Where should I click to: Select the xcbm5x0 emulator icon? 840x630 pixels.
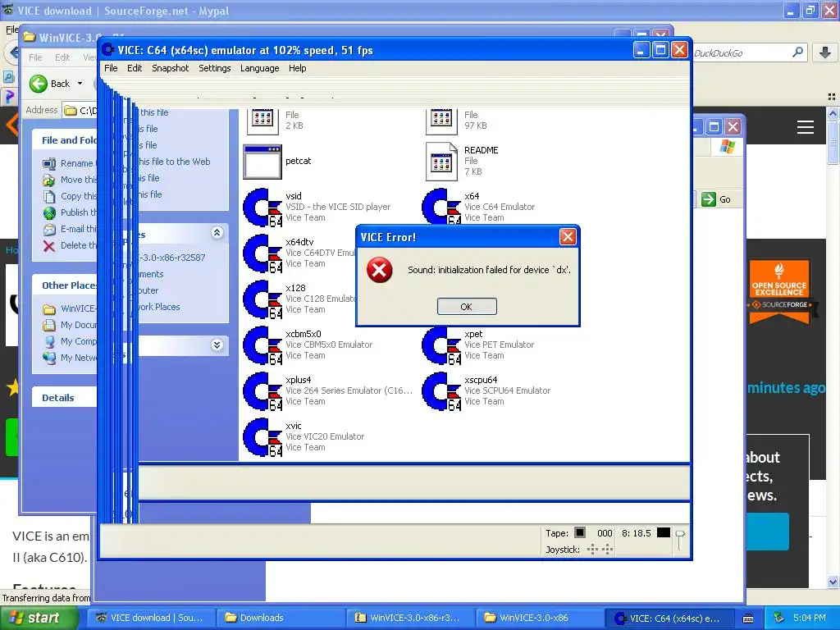pyautogui.click(x=262, y=345)
